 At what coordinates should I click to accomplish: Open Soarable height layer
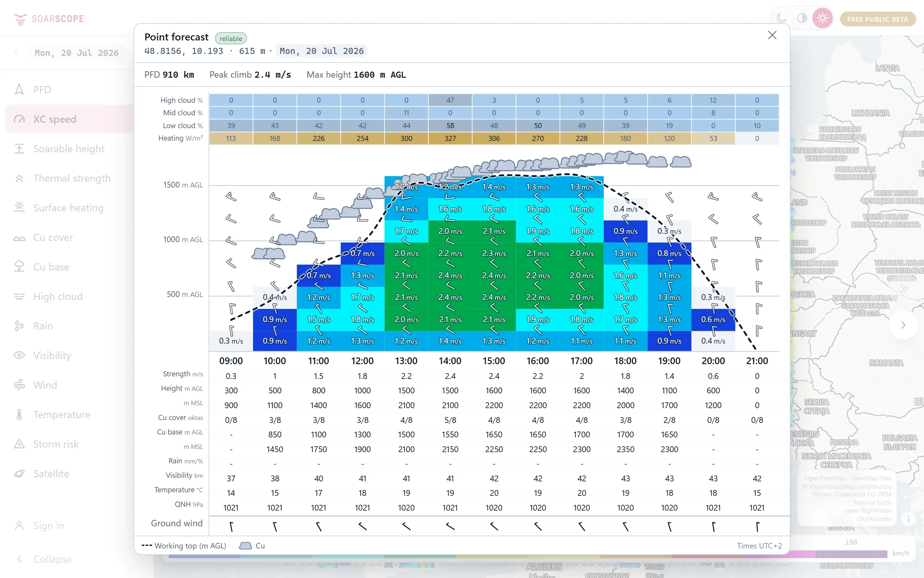pyautogui.click(x=69, y=149)
